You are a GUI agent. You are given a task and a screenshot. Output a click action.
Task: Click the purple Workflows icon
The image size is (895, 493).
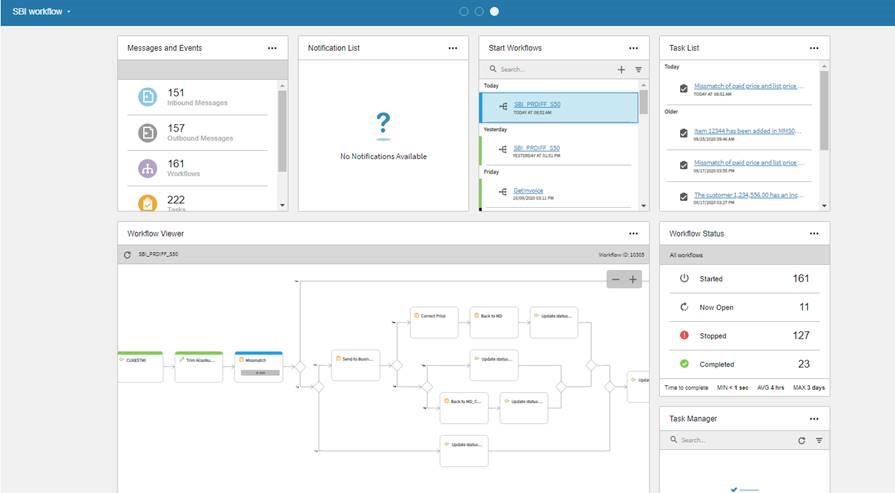coord(147,169)
